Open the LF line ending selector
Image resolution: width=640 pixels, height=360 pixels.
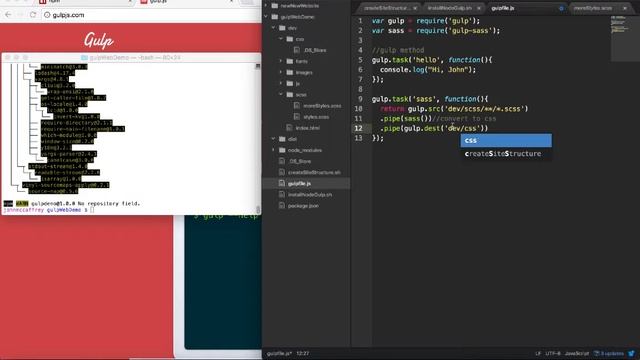point(538,353)
